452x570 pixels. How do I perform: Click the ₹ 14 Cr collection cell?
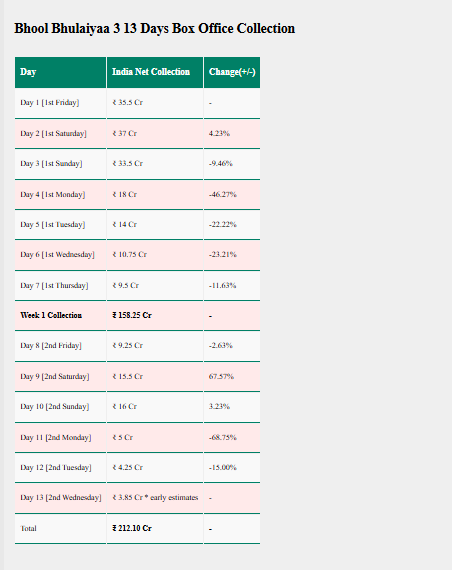coord(155,225)
